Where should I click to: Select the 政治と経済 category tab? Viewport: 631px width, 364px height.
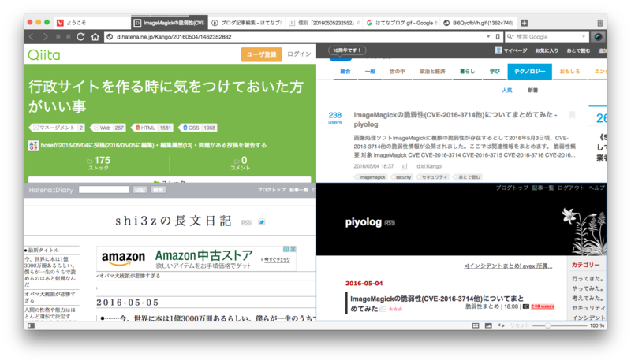[x=432, y=72]
